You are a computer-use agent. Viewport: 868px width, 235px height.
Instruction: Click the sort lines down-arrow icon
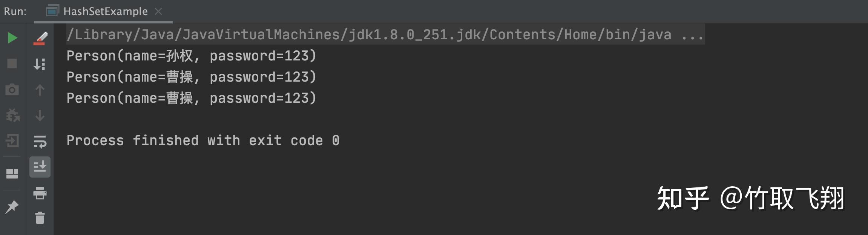pyautogui.click(x=40, y=64)
